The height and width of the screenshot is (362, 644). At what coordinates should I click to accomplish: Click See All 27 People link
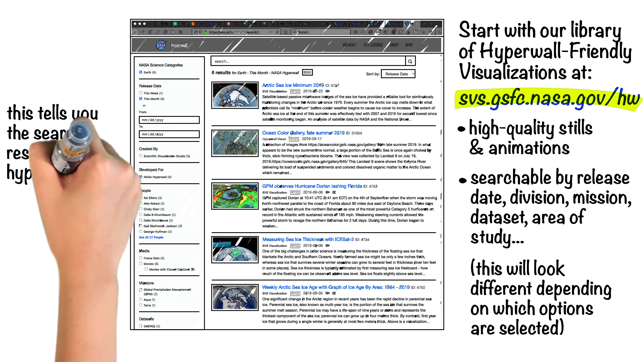tap(151, 237)
